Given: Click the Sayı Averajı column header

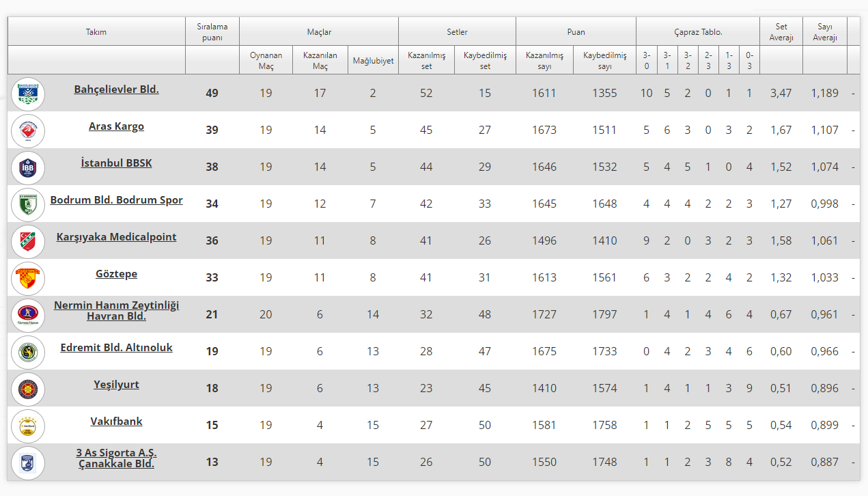Looking at the screenshot, I should [x=825, y=32].
